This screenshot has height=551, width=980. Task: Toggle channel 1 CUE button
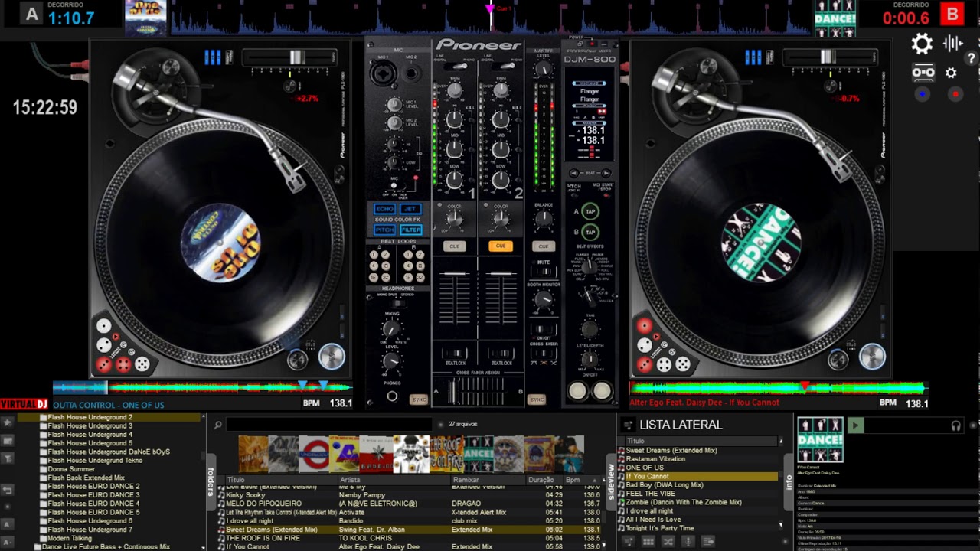454,246
